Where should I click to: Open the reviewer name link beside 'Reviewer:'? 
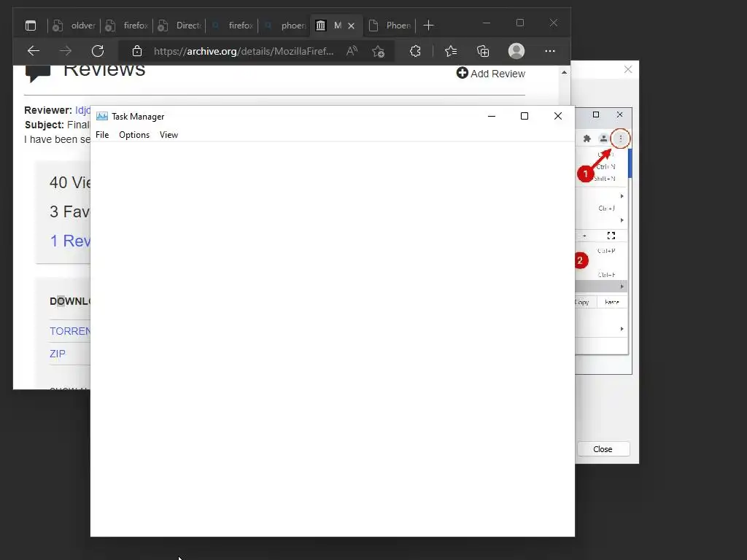[82, 110]
